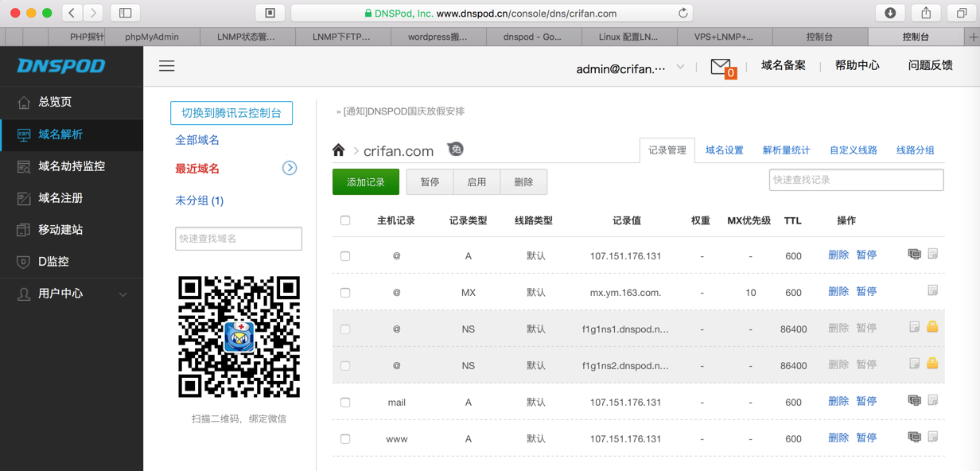Click 切换到腾讯云控制台 button
The width and height of the screenshot is (980, 471).
[231, 113]
